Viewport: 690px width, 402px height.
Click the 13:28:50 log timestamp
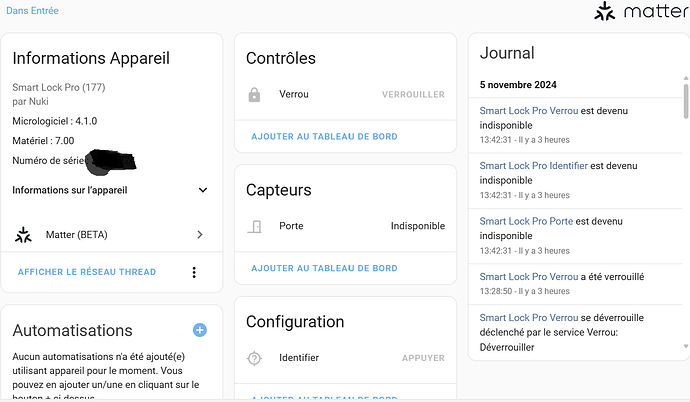[x=496, y=291]
